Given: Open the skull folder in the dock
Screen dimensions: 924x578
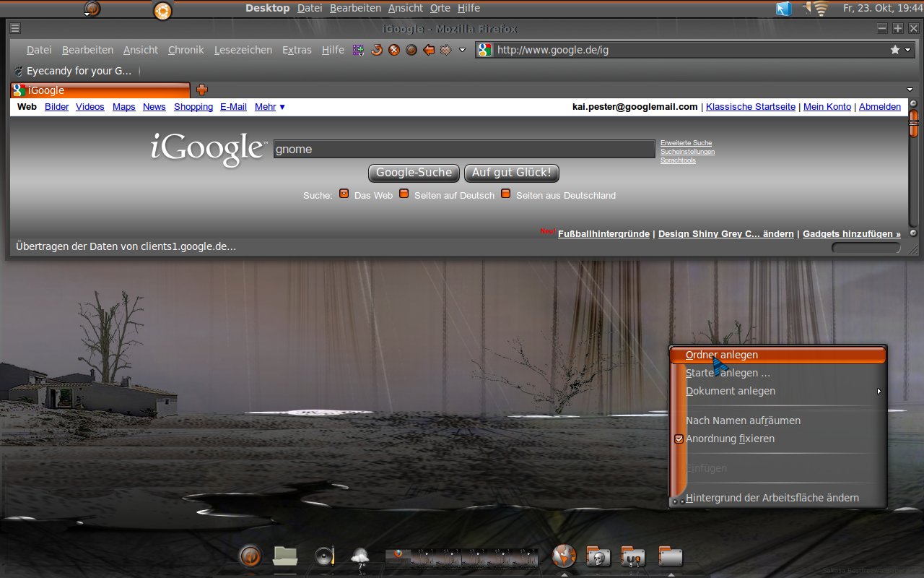Looking at the screenshot, I should click(x=598, y=556).
